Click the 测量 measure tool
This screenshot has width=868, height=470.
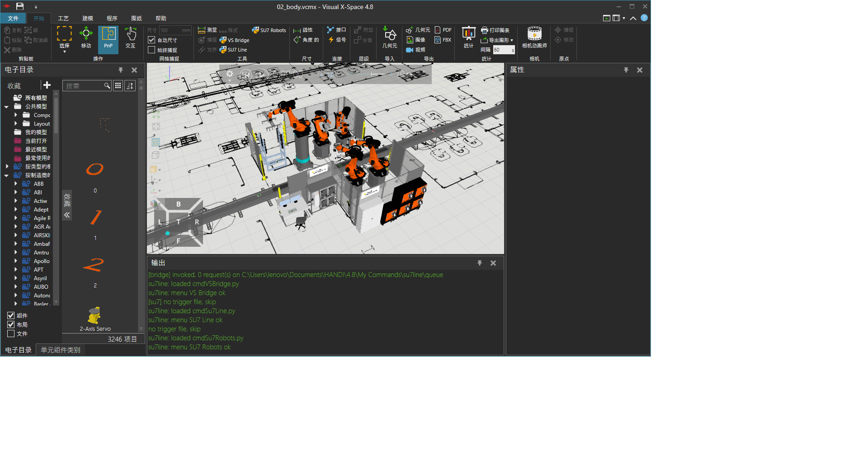[208, 30]
